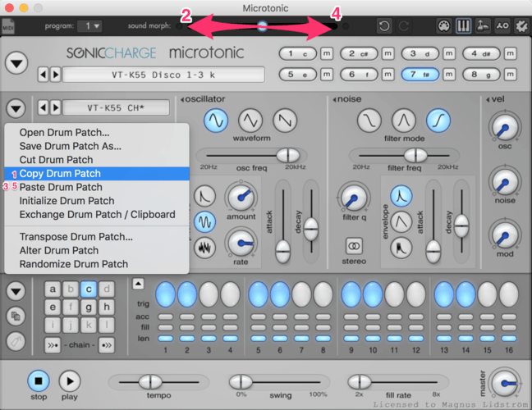Collapse the oscillator section triangle
This screenshot has height=410, width=532.
pos(182,99)
